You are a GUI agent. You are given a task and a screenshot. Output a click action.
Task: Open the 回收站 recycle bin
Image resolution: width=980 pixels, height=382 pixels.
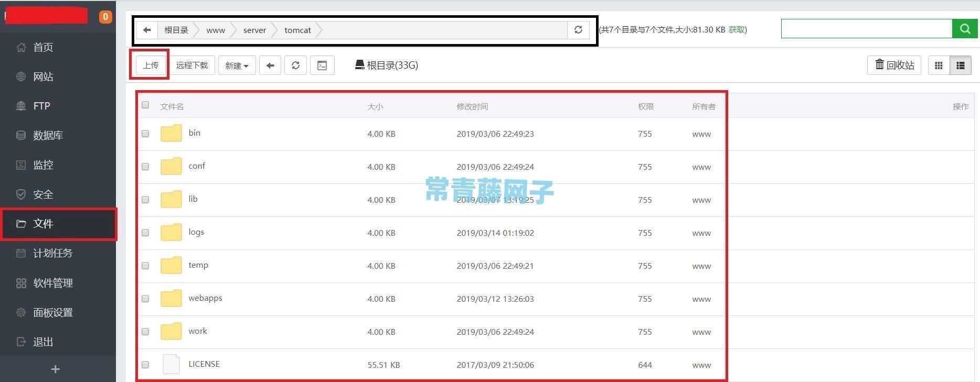point(894,65)
